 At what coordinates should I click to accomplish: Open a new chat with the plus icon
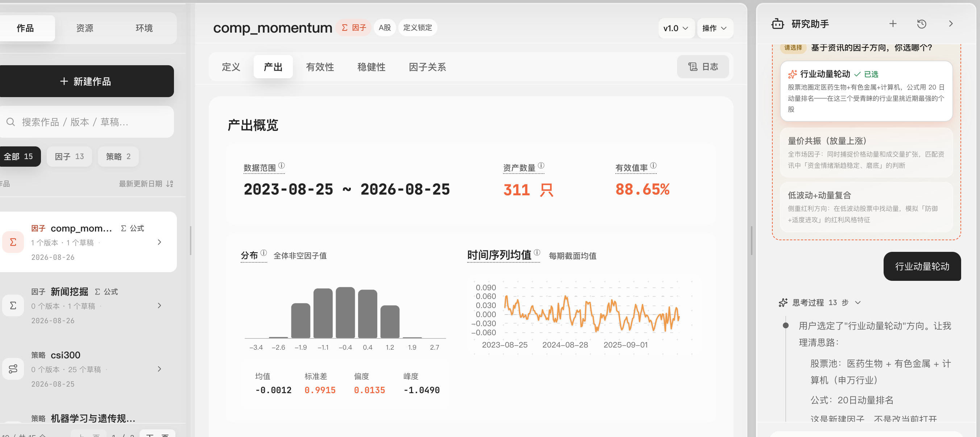click(x=893, y=24)
